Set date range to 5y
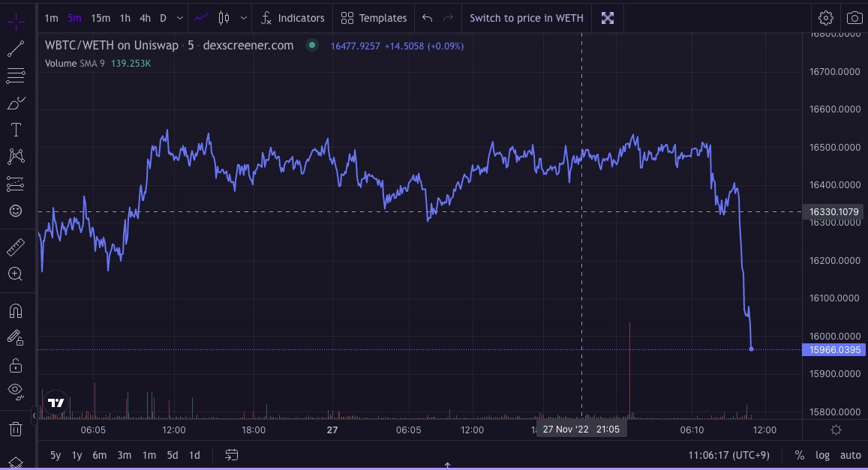The width and height of the screenshot is (868, 470). [x=56, y=455]
